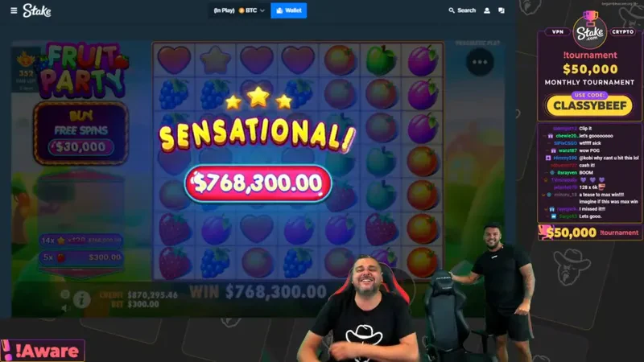Screen dimensions: 644x362
Task: Open the user account profile icon
Action: [x=487, y=10]
